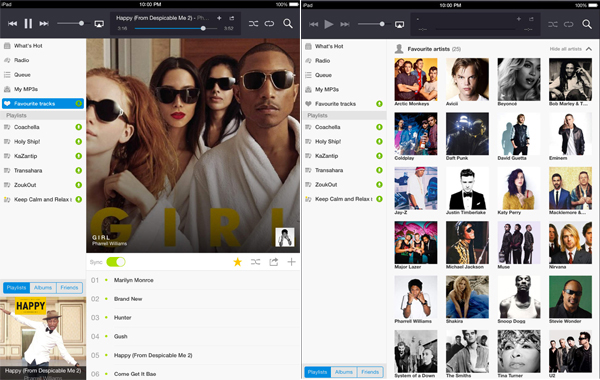The image size is (600, 380).
Task: Toggle repeat in the right screen's top bar
Action: click(569, 24)
